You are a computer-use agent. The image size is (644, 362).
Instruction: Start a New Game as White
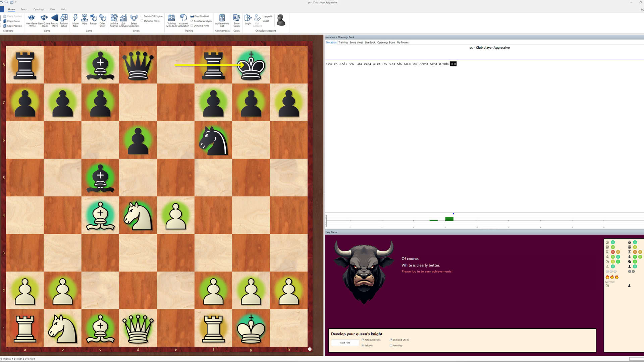click(32, 20)
